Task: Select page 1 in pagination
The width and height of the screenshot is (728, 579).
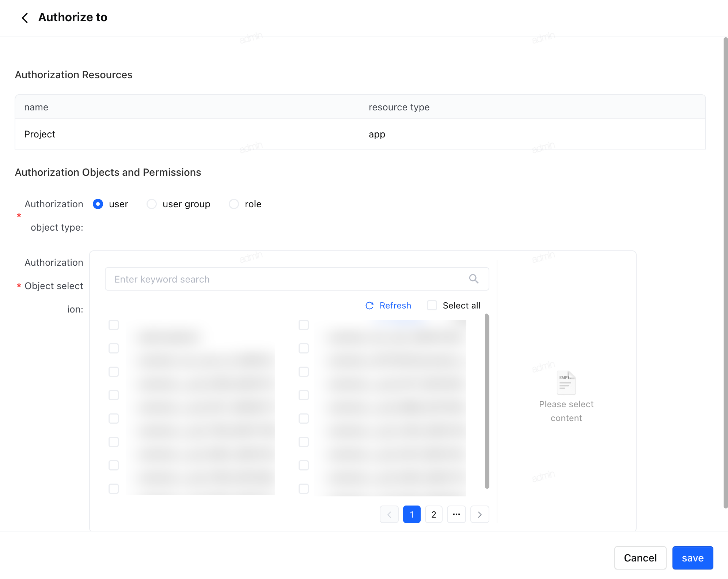Action: click(x=412, y=514)
